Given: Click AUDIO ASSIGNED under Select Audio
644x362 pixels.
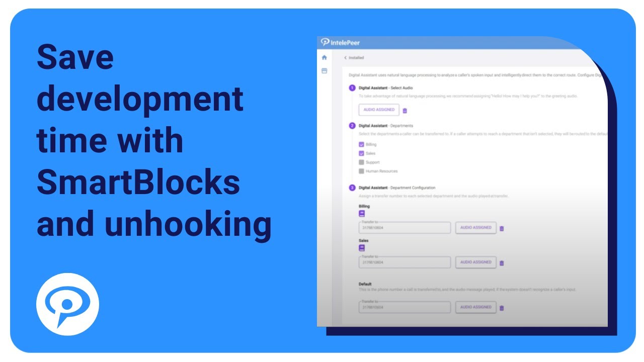Looking at the screenshot, I should (x=379, y=110).
